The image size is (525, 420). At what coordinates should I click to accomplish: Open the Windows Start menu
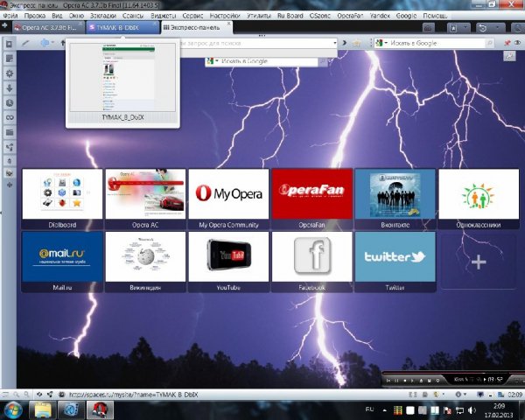click(x=11, y=410)
